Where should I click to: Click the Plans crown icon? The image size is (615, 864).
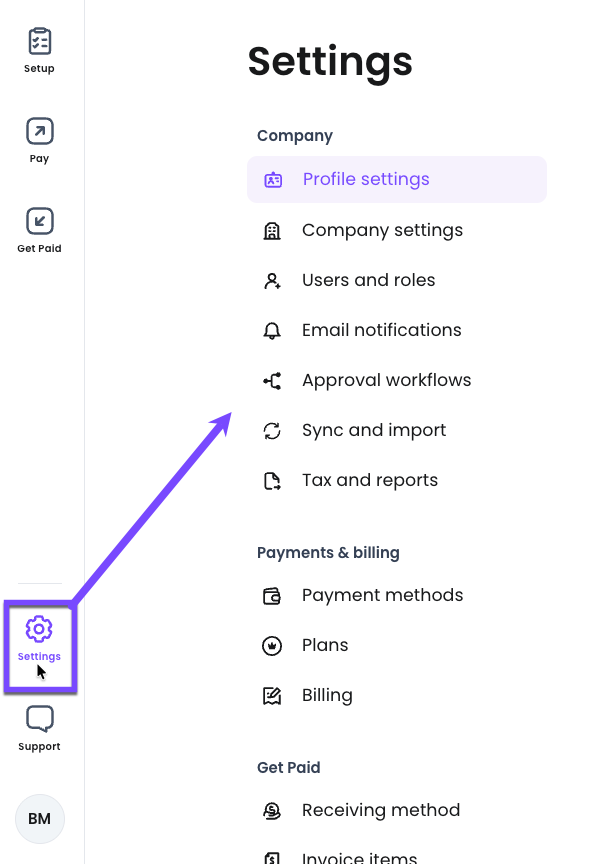tap(272, 646)
